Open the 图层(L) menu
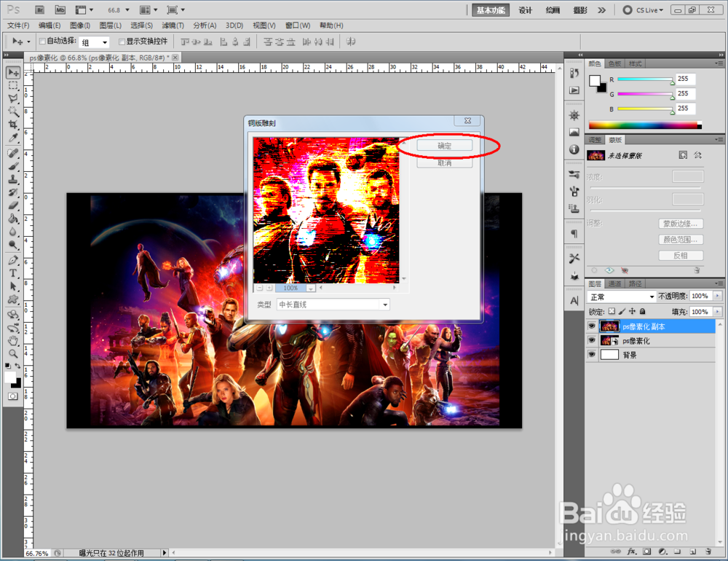Image resolution: width=728 pixels, height=561 pixels. pyautogui.click(x=111, y=25)
